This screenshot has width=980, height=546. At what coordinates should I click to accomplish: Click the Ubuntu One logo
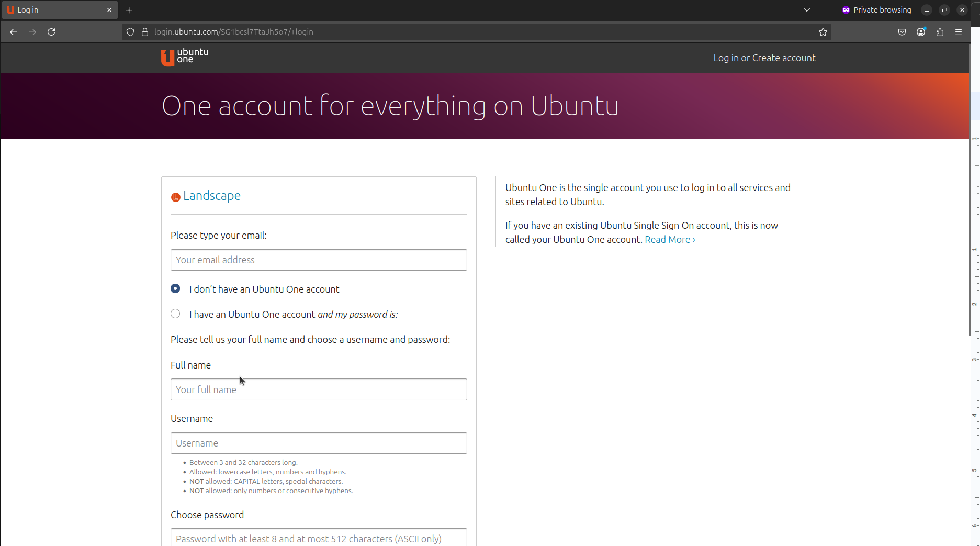coord(184,57)
